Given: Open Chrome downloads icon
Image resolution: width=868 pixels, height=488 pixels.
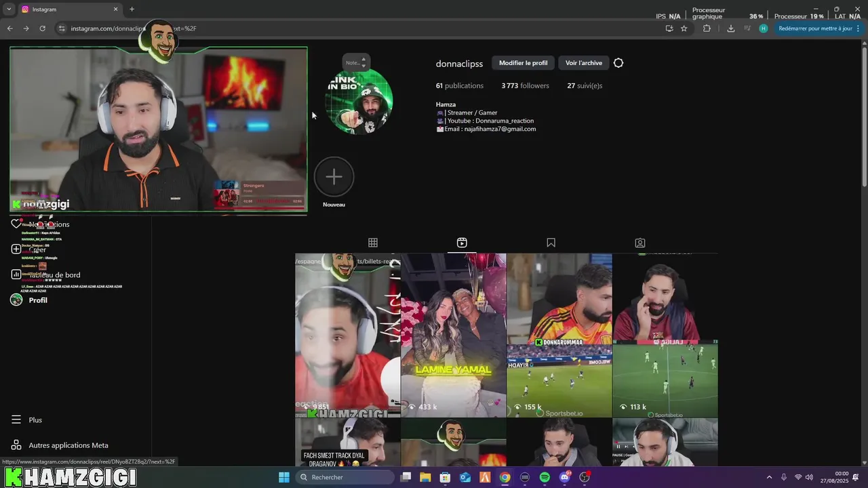Looking at the screenshot, I should click(x=730, y=28).
